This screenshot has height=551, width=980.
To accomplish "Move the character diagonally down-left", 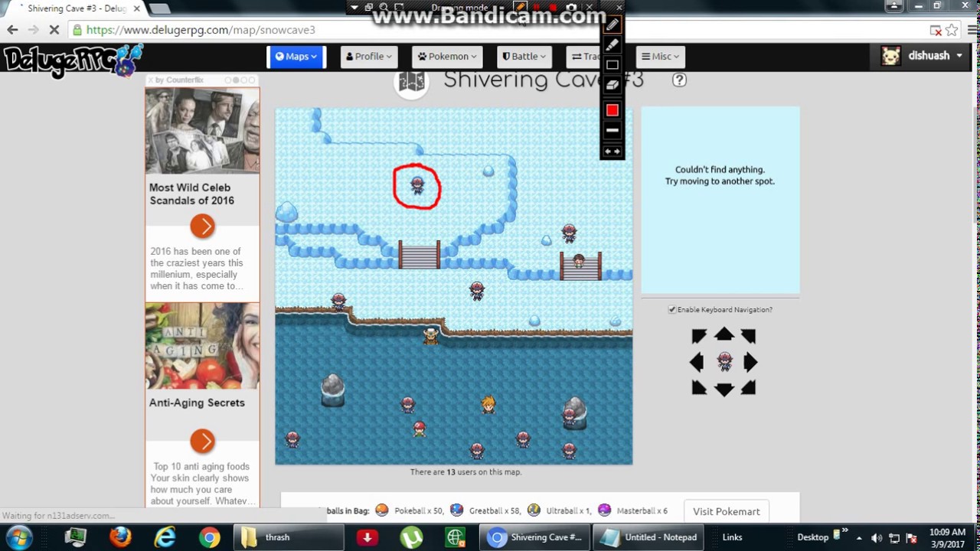I will (x=698, y=388).
